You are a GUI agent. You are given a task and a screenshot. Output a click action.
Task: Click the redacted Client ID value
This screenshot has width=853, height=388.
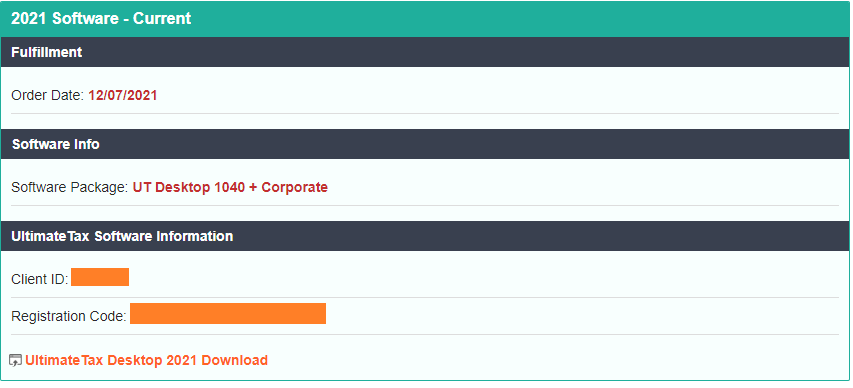click(x=100, y=277)
